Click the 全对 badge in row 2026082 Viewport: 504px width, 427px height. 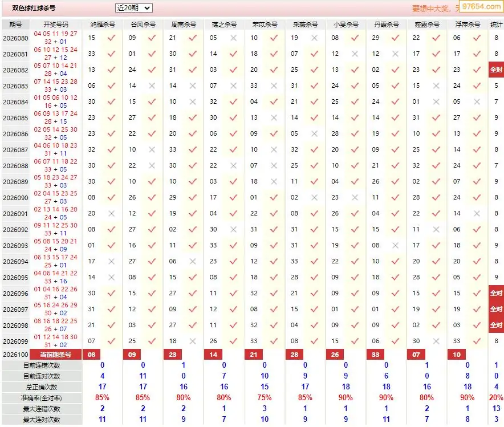coord(496,70)
